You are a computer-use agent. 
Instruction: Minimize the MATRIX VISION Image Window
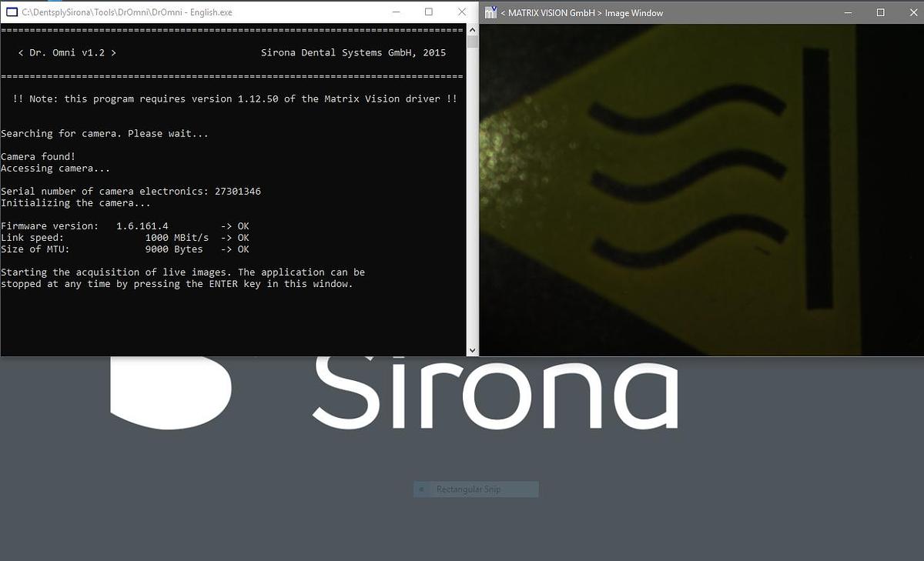[x=848, y=12]
